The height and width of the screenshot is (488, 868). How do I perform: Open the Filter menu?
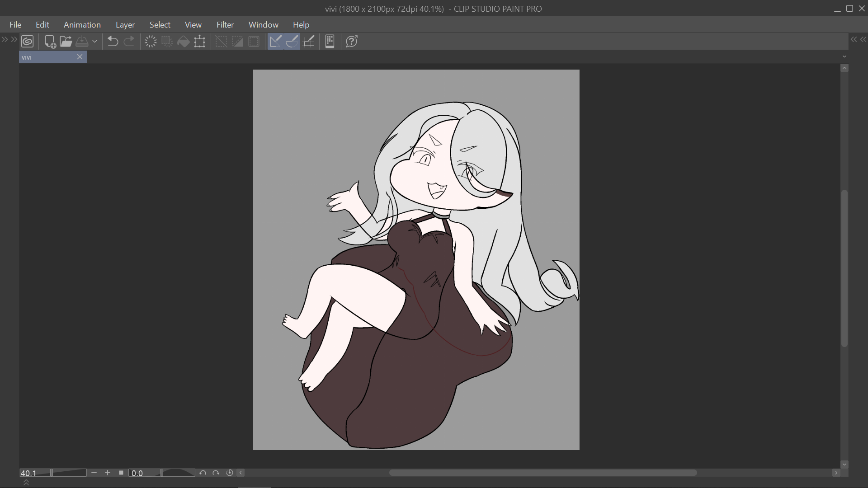coord(225,25)
